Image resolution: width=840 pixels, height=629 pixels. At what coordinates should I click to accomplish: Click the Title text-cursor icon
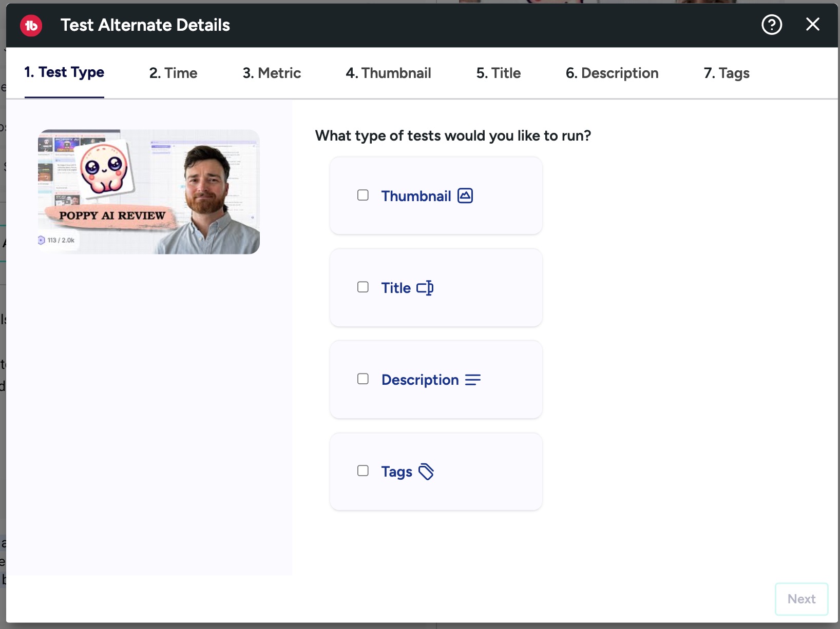pyautogui.click(x=425, y=288)
